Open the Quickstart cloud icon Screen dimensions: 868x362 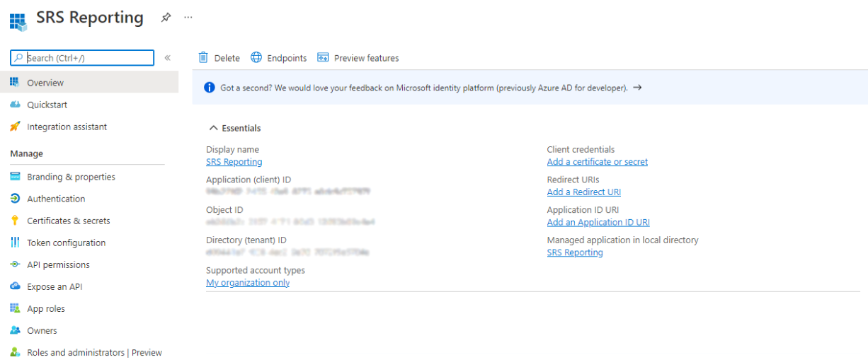pos(15,105)
